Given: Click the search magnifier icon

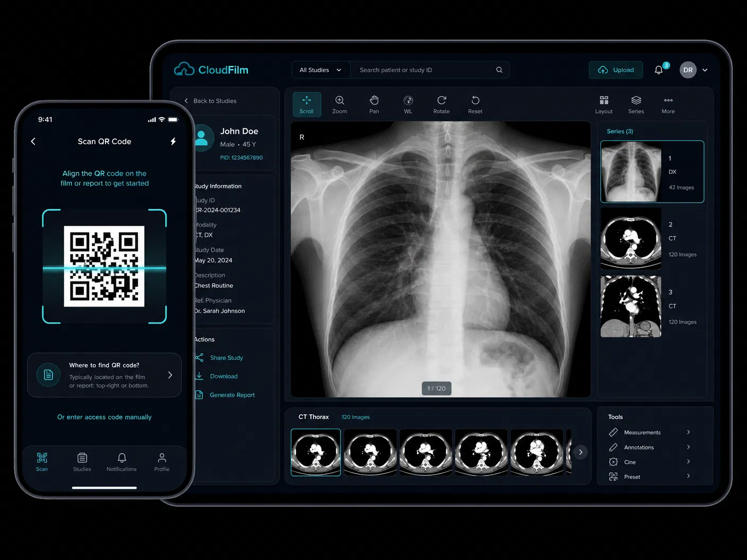Looking at the screenshot, I should coord(499,70).
